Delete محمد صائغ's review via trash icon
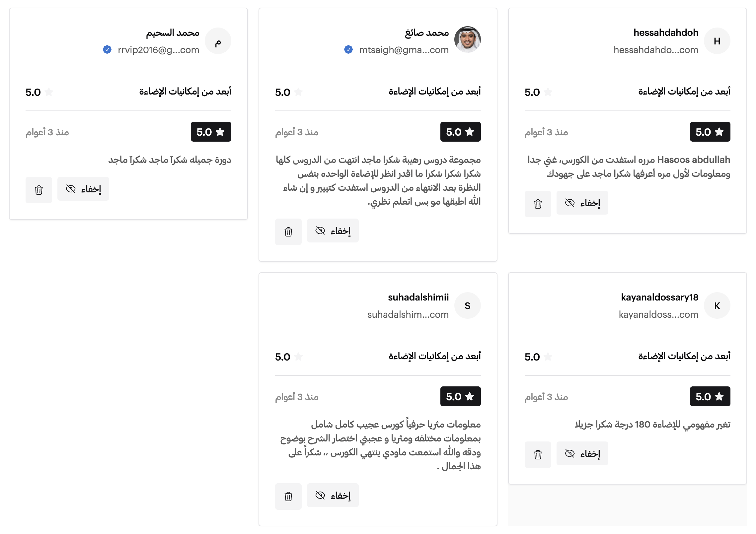The image size is (756, 534). 288,232
